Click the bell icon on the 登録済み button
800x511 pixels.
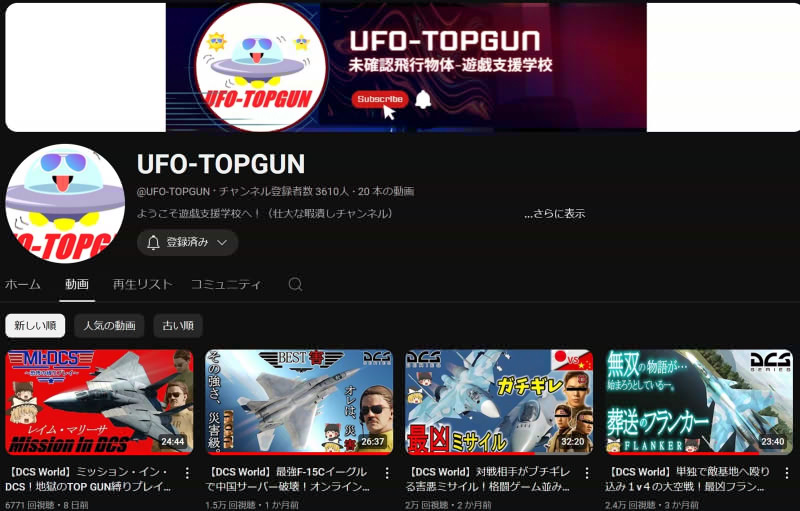point(153,243)
